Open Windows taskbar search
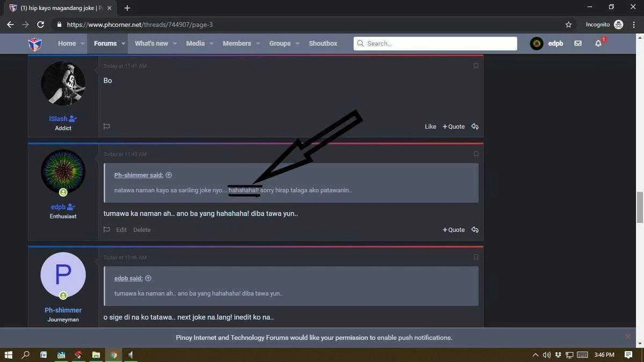The width and height of the screenshot is (644, 362). coord(25,355)
